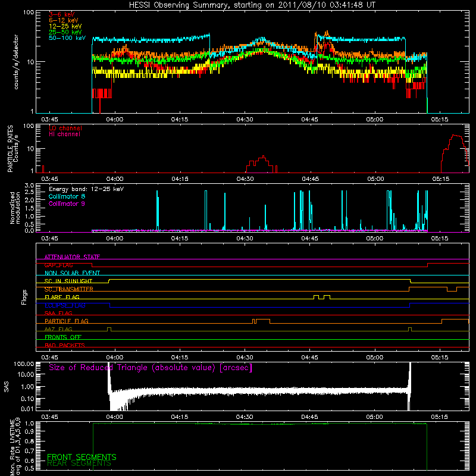This screenshot has height=476, width=476.
Task: Select the SC_IN_SUNLIGHT flag label
Action: point(68,281)
